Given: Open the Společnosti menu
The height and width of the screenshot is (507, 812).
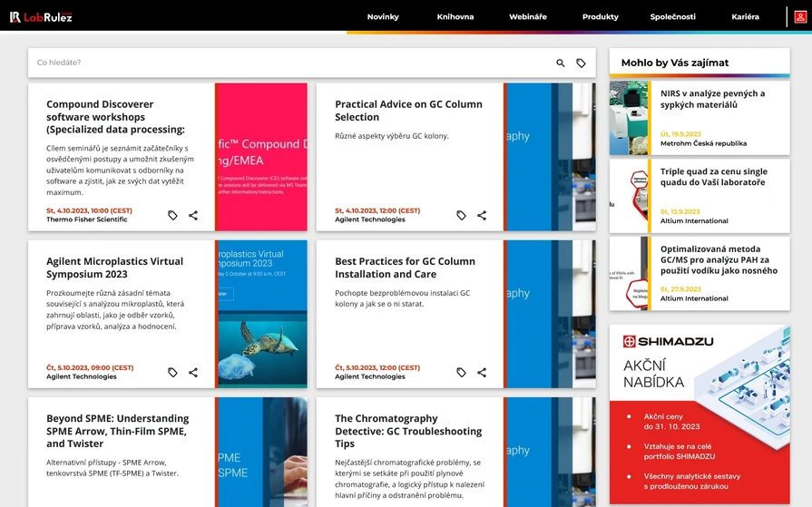Looking at the screenshot, I should point(672,16).
